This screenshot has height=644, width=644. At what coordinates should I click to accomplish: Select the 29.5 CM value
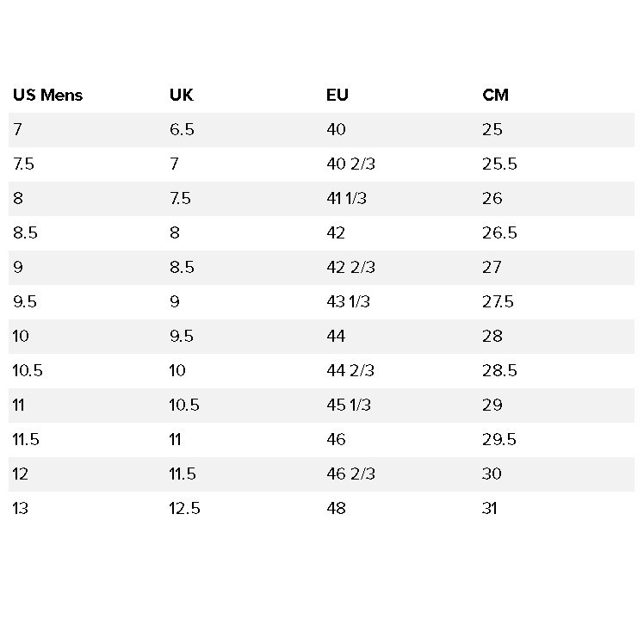(499, 439)
